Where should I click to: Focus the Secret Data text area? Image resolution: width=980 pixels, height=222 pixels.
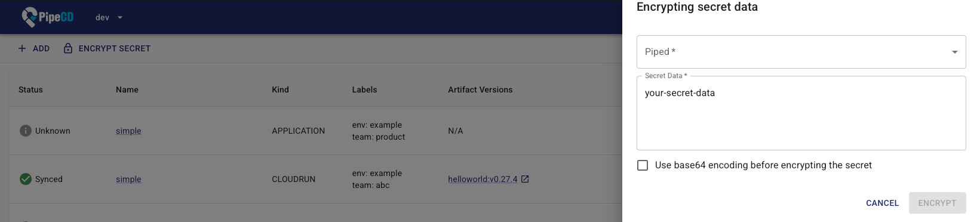pyautogui.click(x=801, y=113)
